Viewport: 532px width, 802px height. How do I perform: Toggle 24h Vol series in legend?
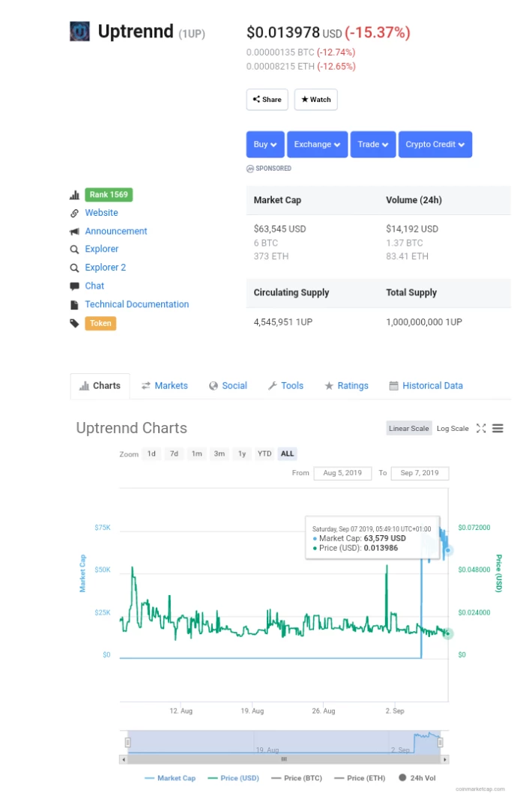point(417,778)
